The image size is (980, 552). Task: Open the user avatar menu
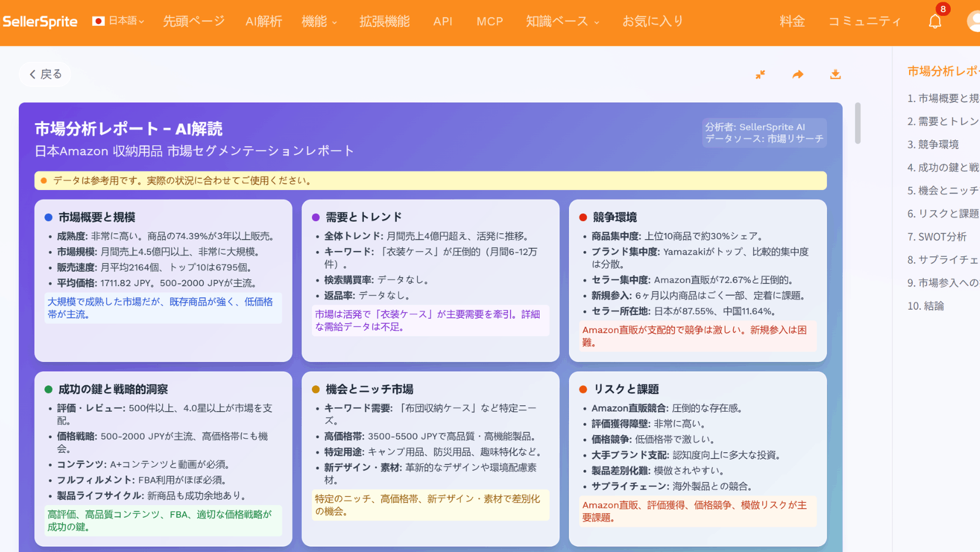[x=974, y=22]
